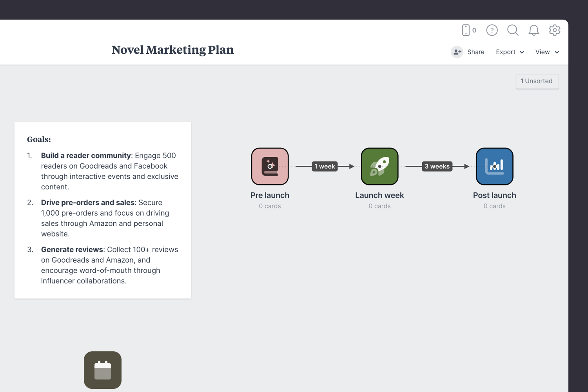Screen dimensions: 588x392
Task: Click the calendar icon at the bottom
Action: (x=102, y=370)
